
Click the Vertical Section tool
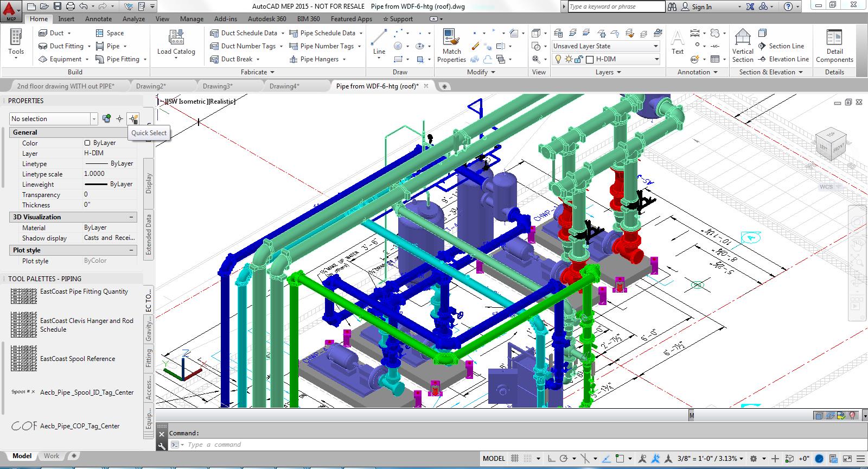click(743, 46)
